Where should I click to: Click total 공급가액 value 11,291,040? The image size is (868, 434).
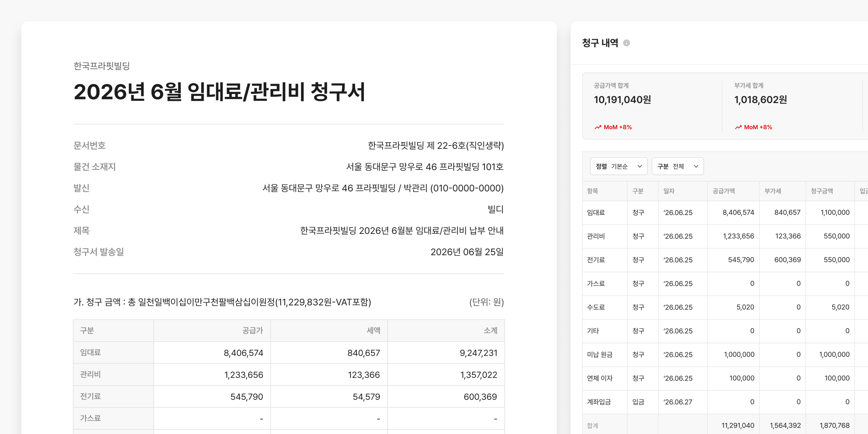[737, 426]
